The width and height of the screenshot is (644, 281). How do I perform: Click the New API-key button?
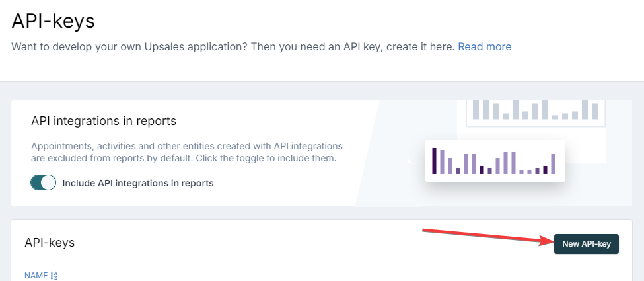(586, 244)
